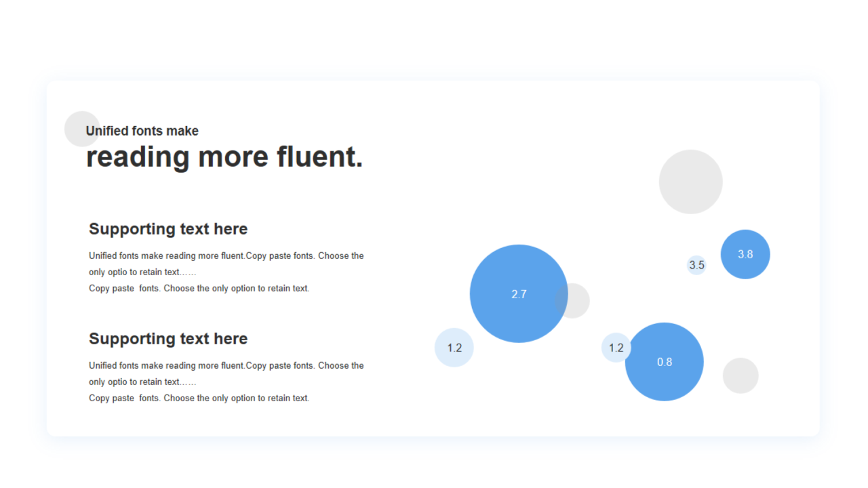Screen dimensions: 868x488
Task: Select the small light 3.5 bubble
Action: [696, 265]
